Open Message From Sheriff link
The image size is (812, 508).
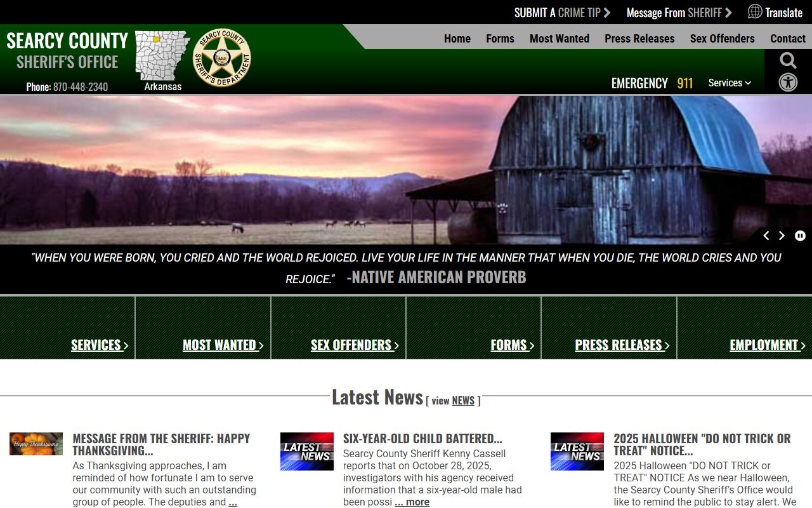pyautogui.click(x=679, y=13)
